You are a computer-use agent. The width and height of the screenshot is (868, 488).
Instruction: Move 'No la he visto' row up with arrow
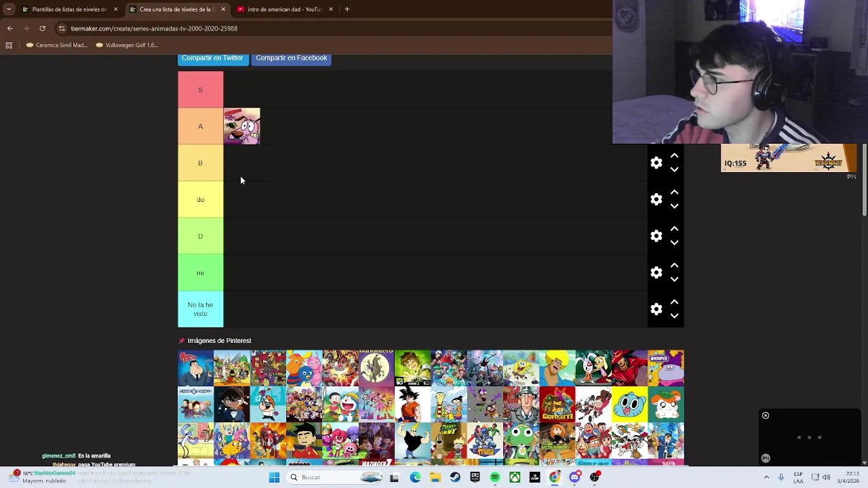[674, 302]
